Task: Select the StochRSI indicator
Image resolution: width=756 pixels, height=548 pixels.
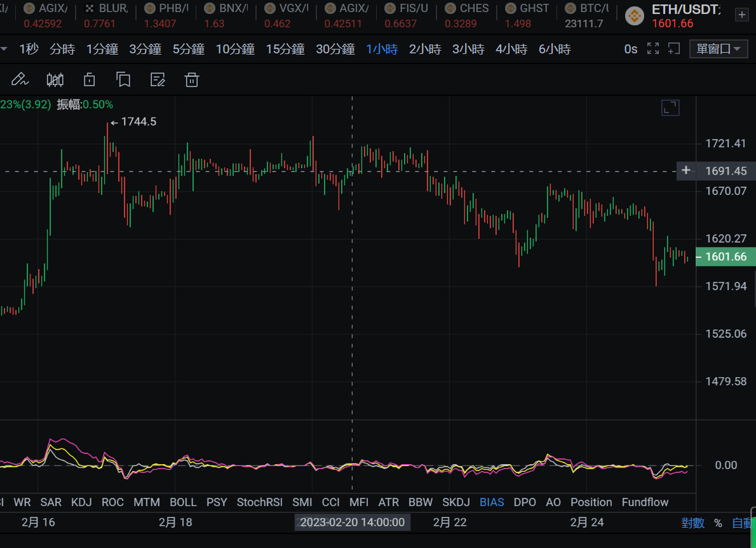Action: (x=259, y=502)
